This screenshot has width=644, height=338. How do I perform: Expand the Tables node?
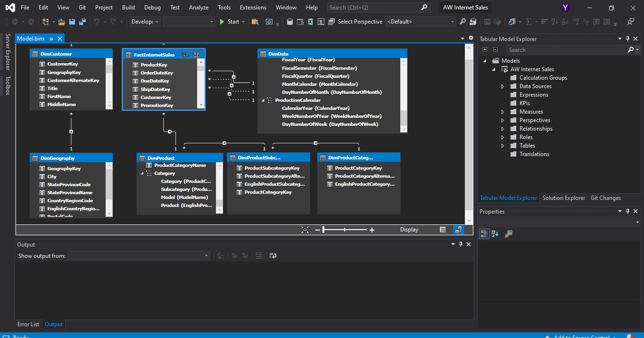coord(503,146)
